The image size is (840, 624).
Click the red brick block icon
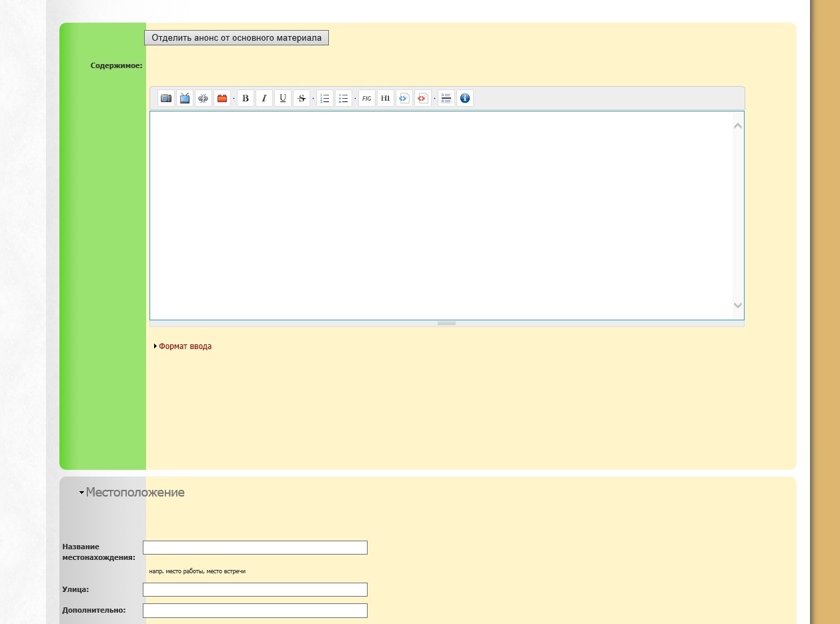(x=222, y=98)
